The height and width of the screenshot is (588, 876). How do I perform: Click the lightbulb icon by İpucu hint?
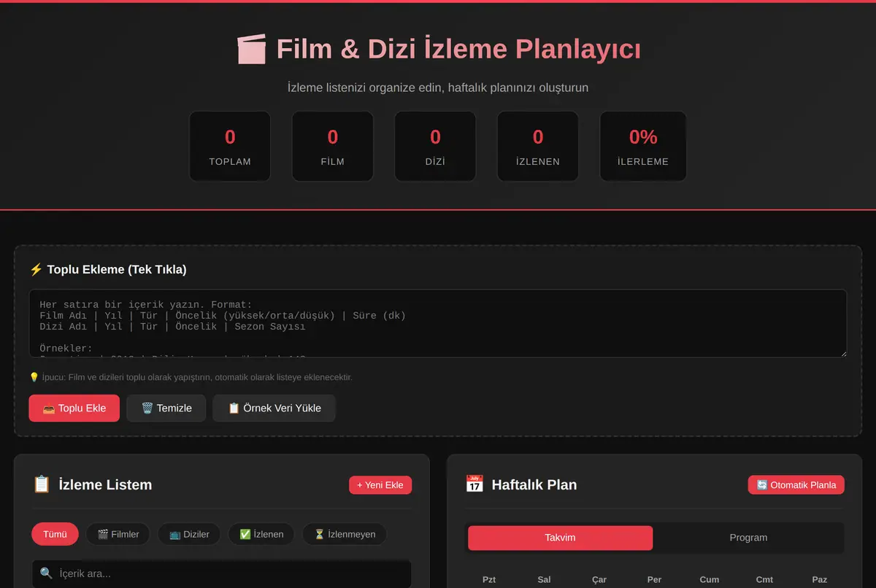[34, 377]
